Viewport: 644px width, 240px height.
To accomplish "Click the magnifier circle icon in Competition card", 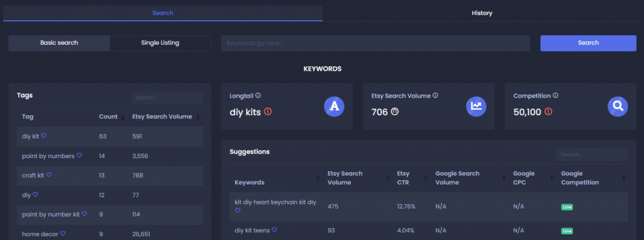I will (x=618, y=106).
